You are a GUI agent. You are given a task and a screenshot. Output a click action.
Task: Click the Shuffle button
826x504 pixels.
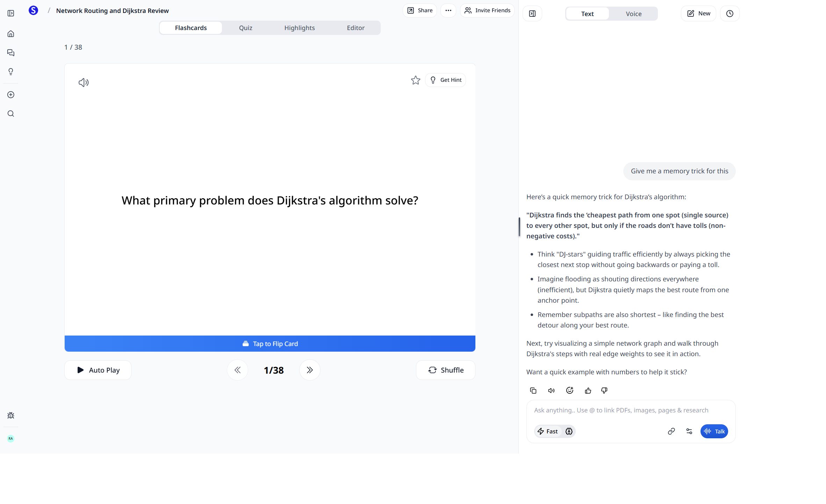coord(445,370)
